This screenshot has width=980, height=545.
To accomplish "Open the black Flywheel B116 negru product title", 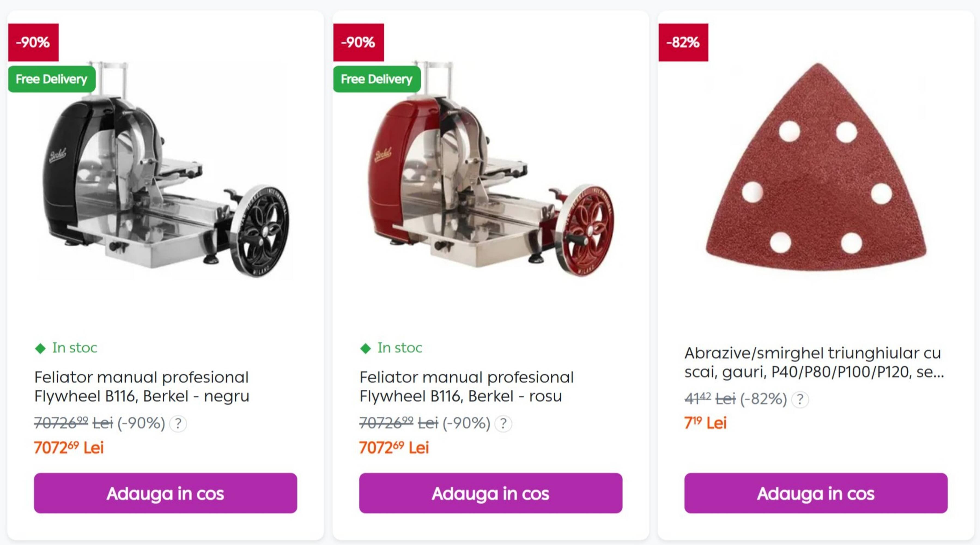I will pos(142,387).
